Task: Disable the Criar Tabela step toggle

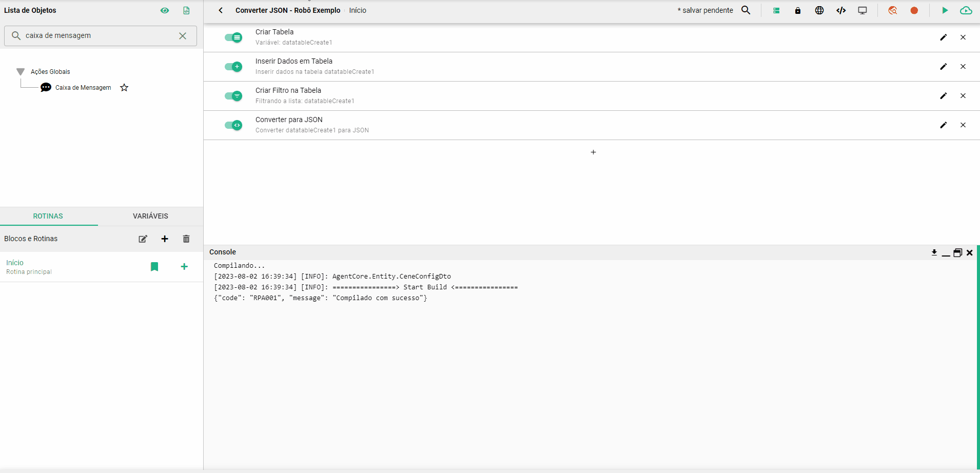Action: coord(233,37)
